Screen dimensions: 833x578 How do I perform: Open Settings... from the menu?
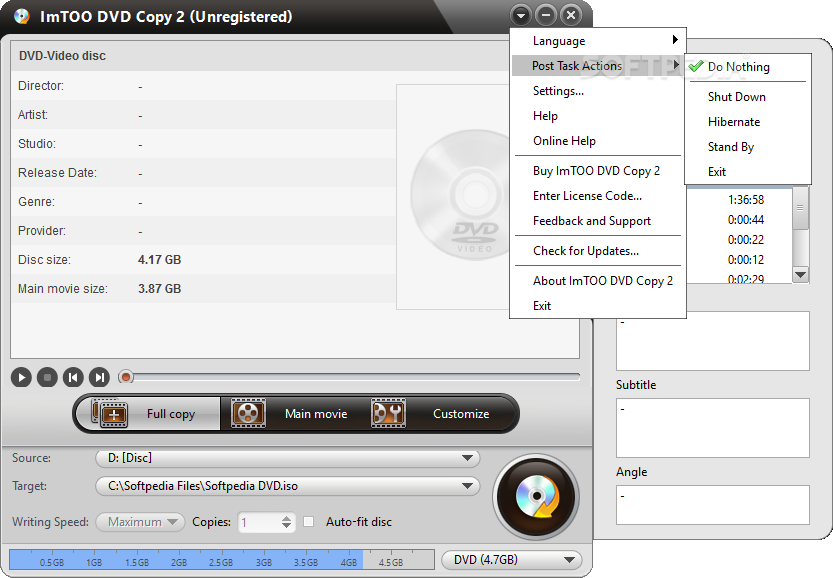[598, 91]
